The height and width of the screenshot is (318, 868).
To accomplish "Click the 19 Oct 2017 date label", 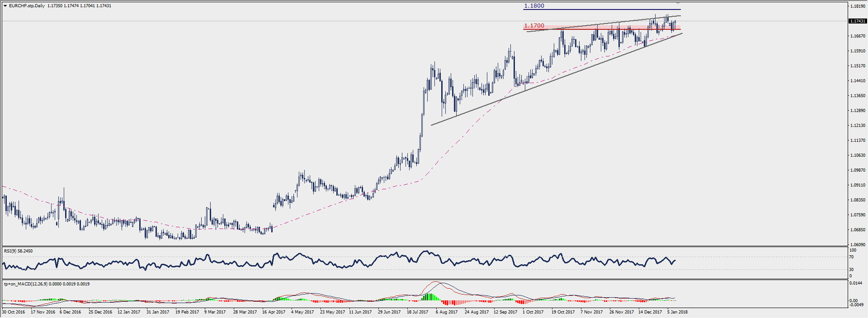I will (x=563, y=312).
